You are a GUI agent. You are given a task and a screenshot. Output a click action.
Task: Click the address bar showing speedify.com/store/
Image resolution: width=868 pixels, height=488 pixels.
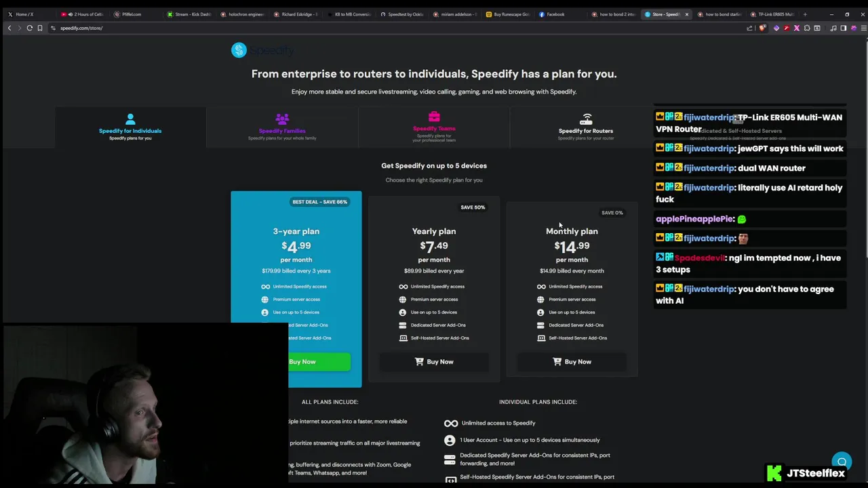[400, 28]
